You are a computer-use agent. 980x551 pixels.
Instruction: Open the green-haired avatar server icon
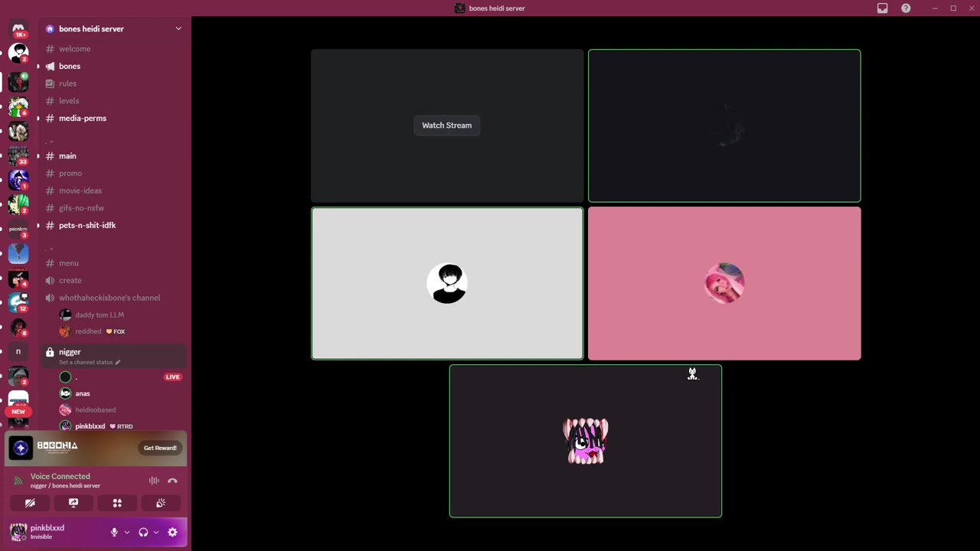coord(18,204)
